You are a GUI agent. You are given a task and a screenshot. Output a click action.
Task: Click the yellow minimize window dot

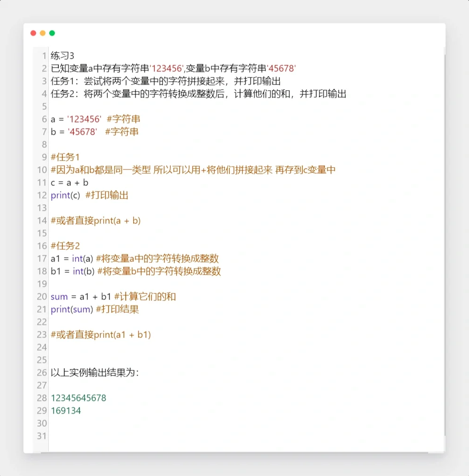[x=43, y=33]
